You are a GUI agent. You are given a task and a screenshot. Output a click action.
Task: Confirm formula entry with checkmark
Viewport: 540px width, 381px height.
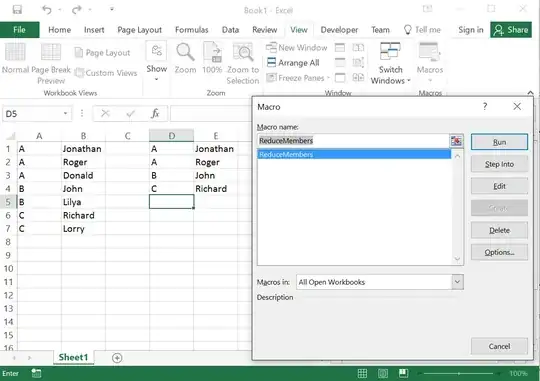tap(130, 113)
